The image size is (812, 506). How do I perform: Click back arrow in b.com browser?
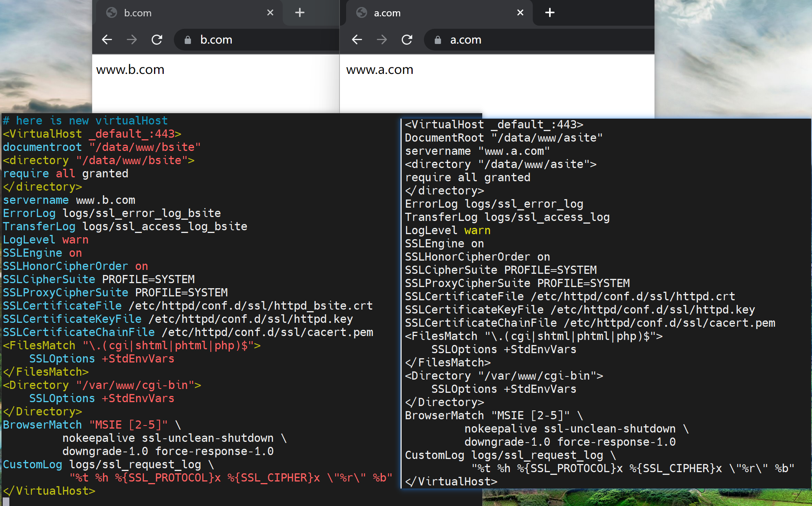pyautogui.click(x=107, y=40)
